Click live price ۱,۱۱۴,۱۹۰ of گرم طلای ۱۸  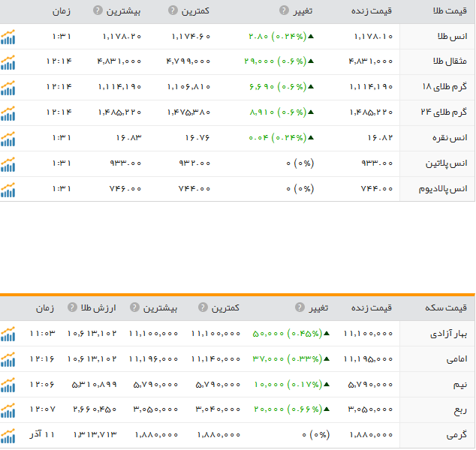(371, 87)
